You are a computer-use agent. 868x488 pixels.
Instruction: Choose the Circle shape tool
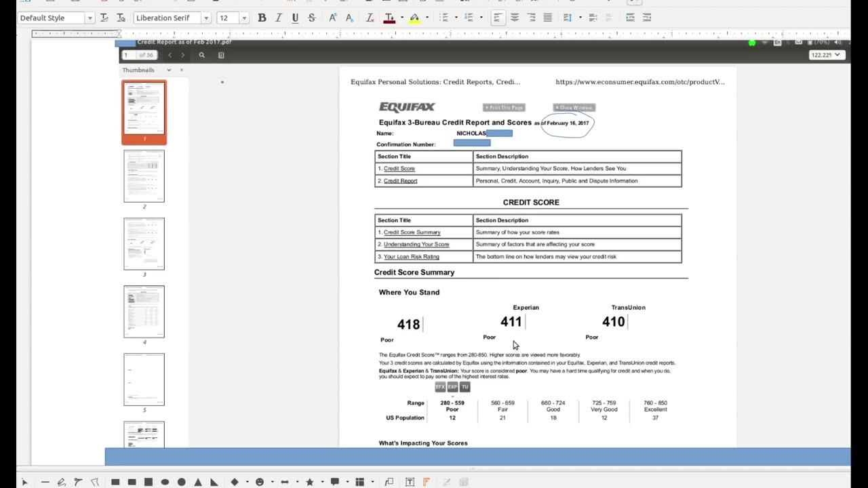182,482
